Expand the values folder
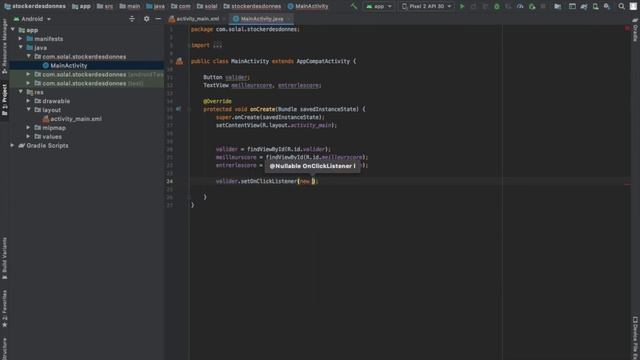Image resolution: width=640 pixels, height=360 pixels. 28,137
